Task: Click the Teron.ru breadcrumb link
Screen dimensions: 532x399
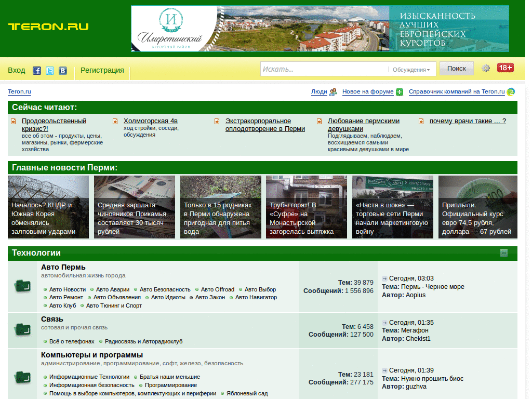Action: pyautogui.click(x=19, y=91)
